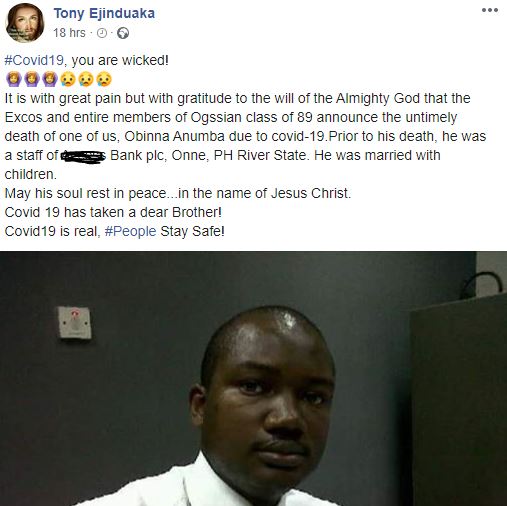Click the last crying face emoji
The width and height of the screenshot is (507, 506).
coord(104,79)
